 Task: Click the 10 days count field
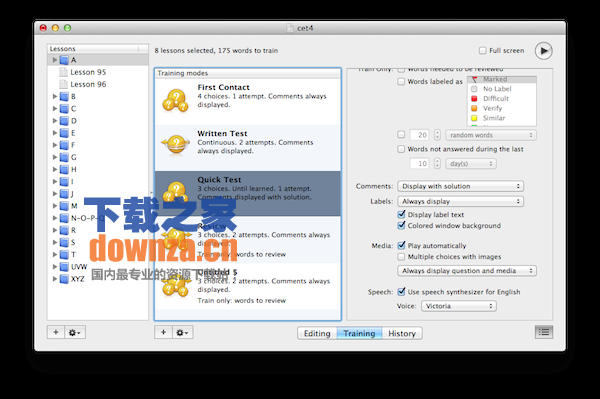(x=419, y=164)
